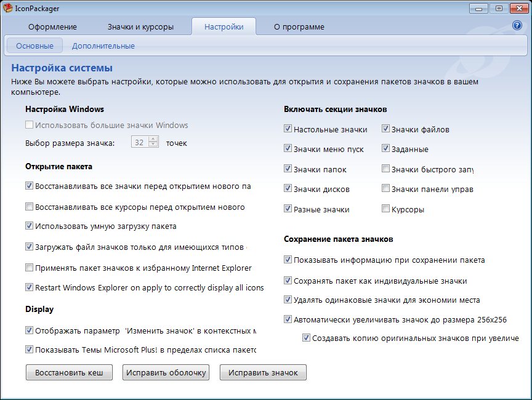Uncheck Restart Windows Explorer on apply
Viewport: 532px width, 400px height.
(x=30, y=287)
